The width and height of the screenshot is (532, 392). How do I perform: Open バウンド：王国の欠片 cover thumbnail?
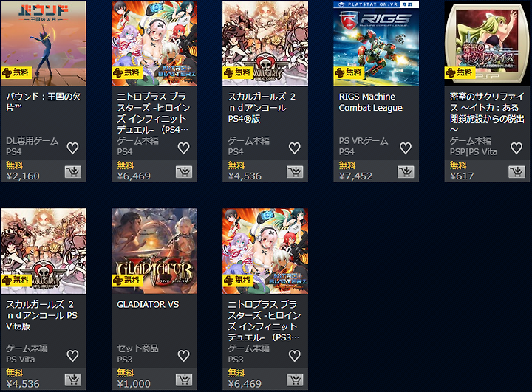point(44,44)
